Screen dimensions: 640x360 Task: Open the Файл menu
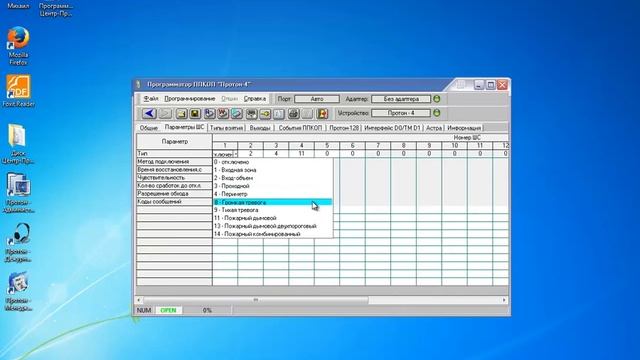pos(151,99)
